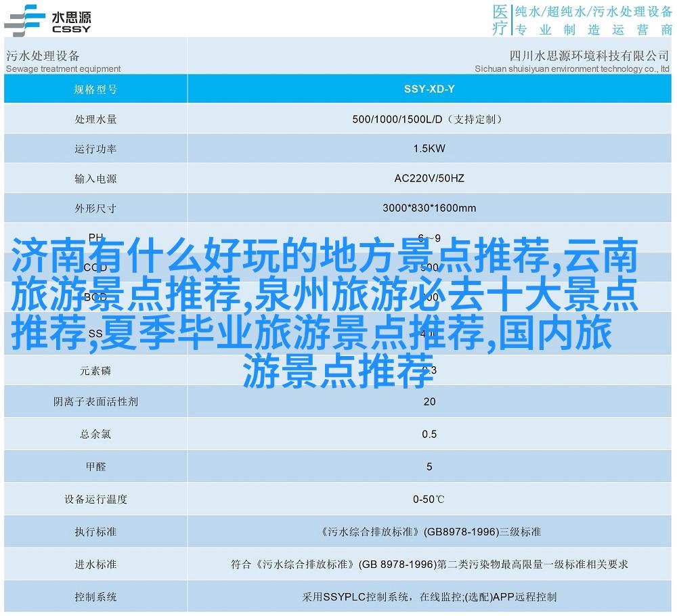The height and width of the screenshot is (616, 677).
Task: Click the 总余氯 row label
Action: click(95, 435)
